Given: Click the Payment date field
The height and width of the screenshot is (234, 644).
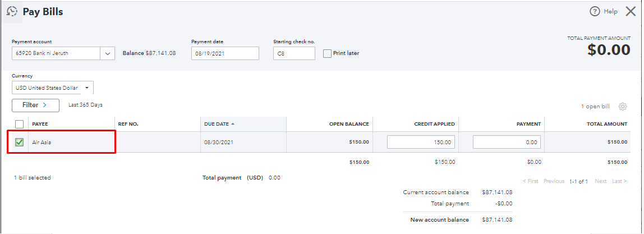Looking at the screenshot, I should click(x=225, y=53).
